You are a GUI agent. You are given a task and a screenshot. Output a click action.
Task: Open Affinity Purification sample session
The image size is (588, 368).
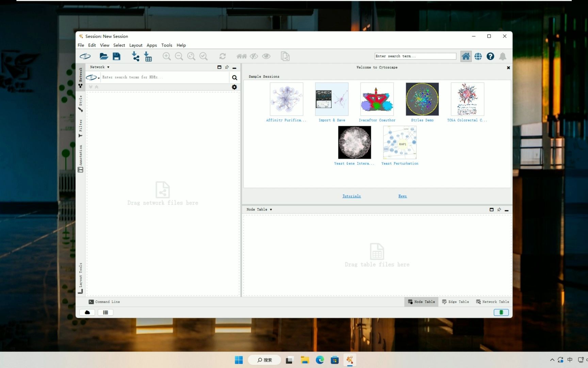[286, 102]
